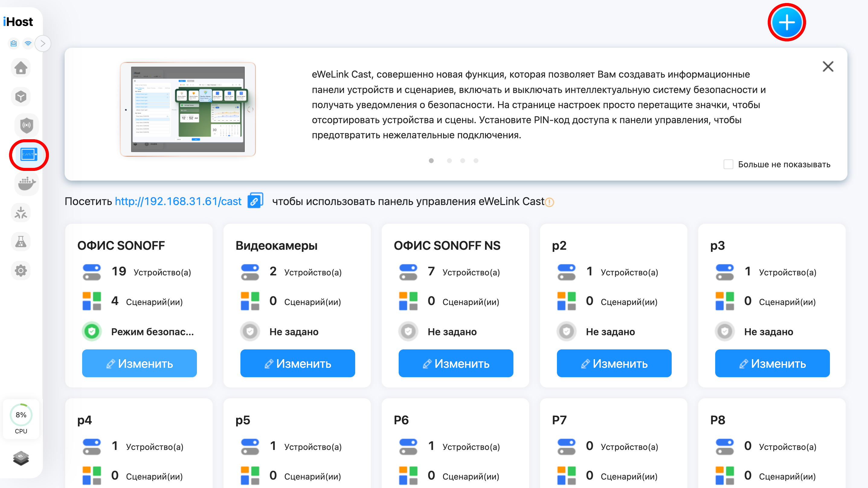
Task: Click scenes grid icon in P8 card
Action: click(x=725, y=476)
